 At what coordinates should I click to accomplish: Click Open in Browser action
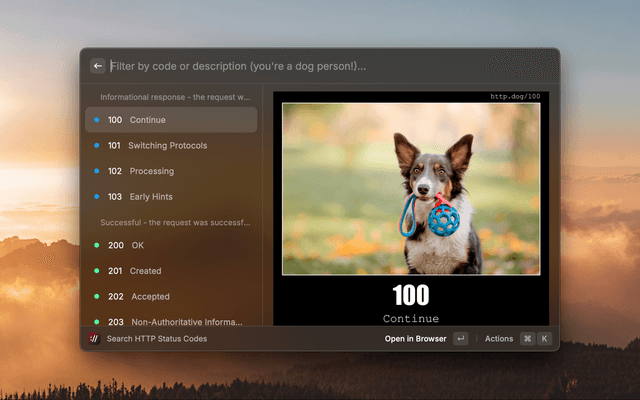[x=416, y=339]
